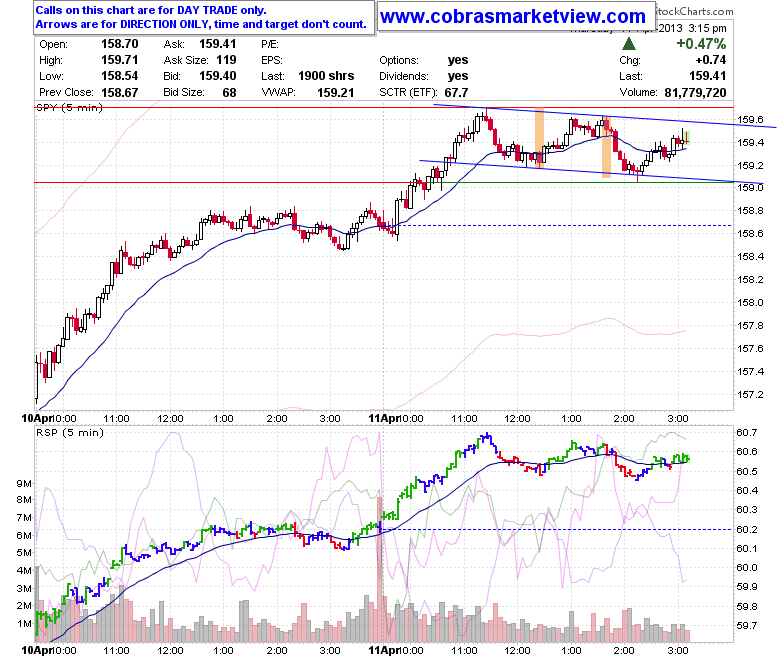The image size is (780, 659).
Task: Select the Volume value 81,779,720
Action: (695, 93)
